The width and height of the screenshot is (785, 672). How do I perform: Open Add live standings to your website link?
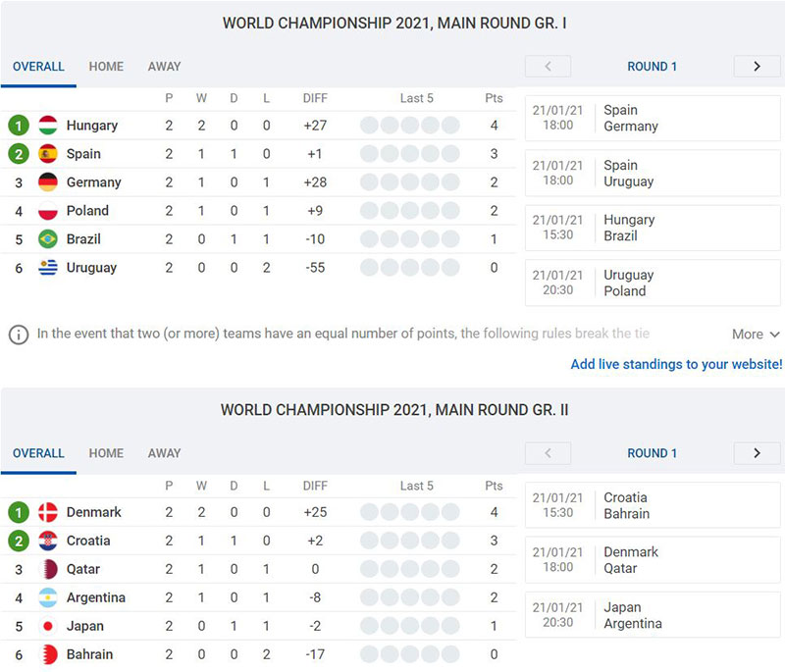[676, 364]
